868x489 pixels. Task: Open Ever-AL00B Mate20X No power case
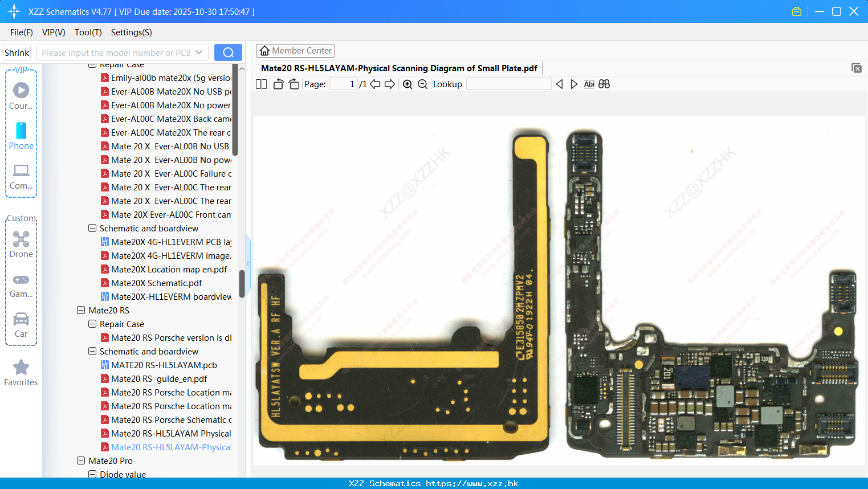click(x=171, y=105)
